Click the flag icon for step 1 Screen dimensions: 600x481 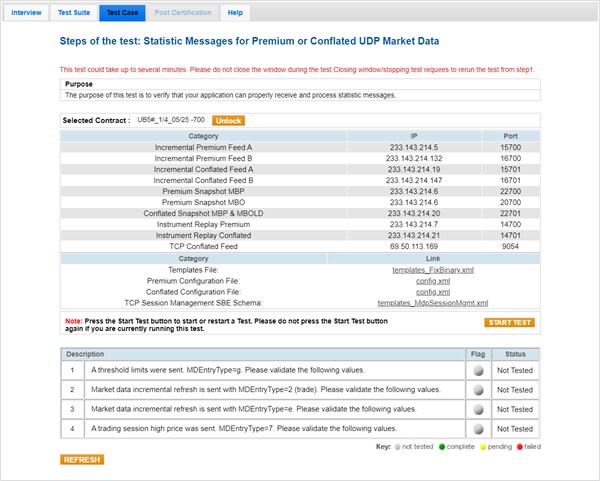point(479,370)
